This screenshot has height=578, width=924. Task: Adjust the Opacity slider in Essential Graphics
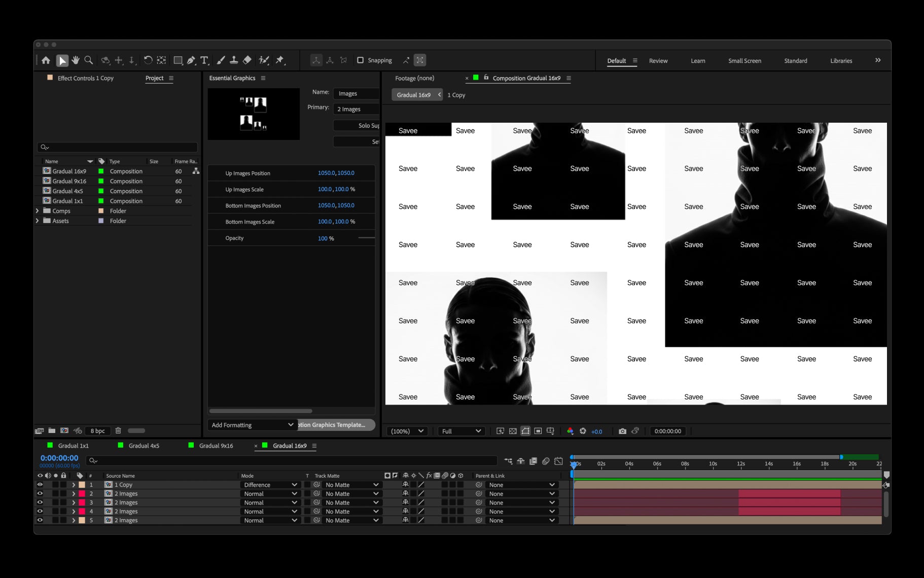tap(366, 238)
